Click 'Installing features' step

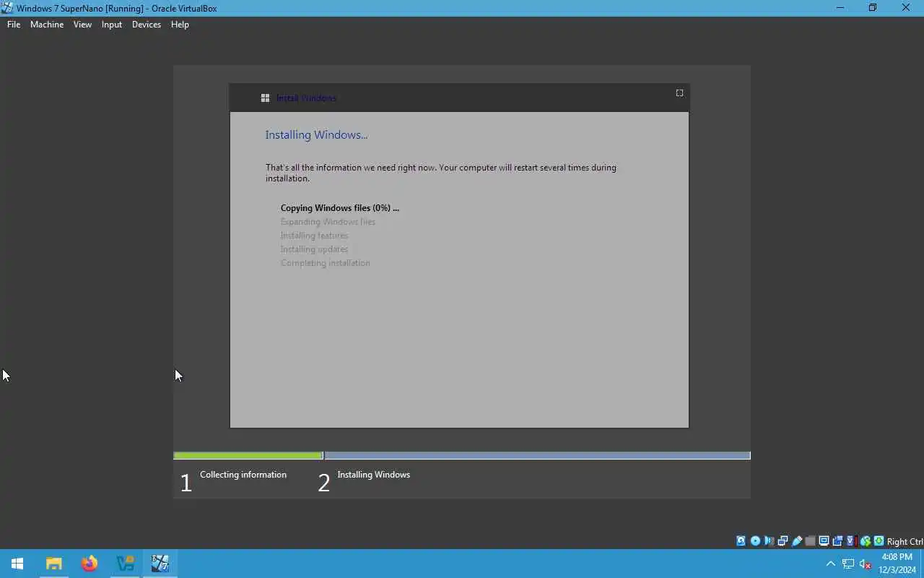[x=314, y=236]
